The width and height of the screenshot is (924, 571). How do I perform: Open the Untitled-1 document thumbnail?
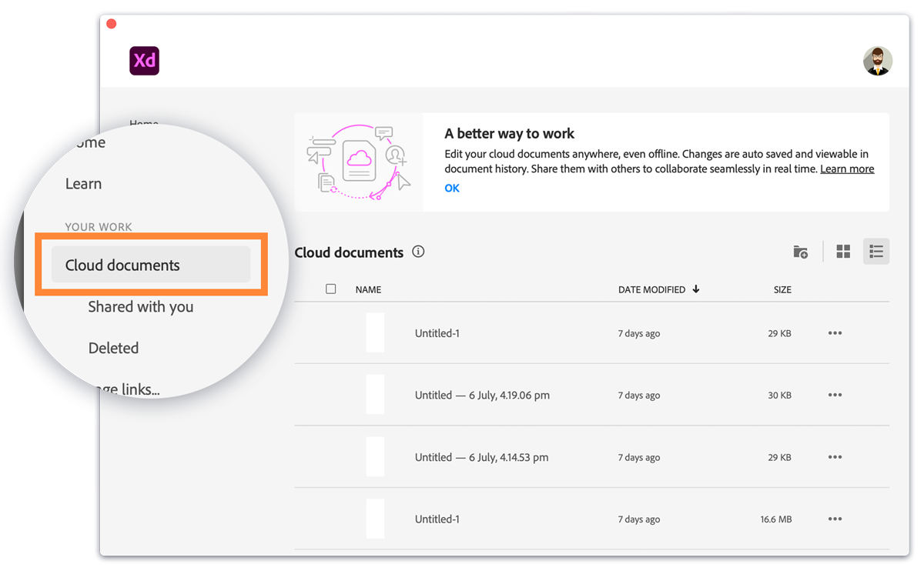(375, 332)
